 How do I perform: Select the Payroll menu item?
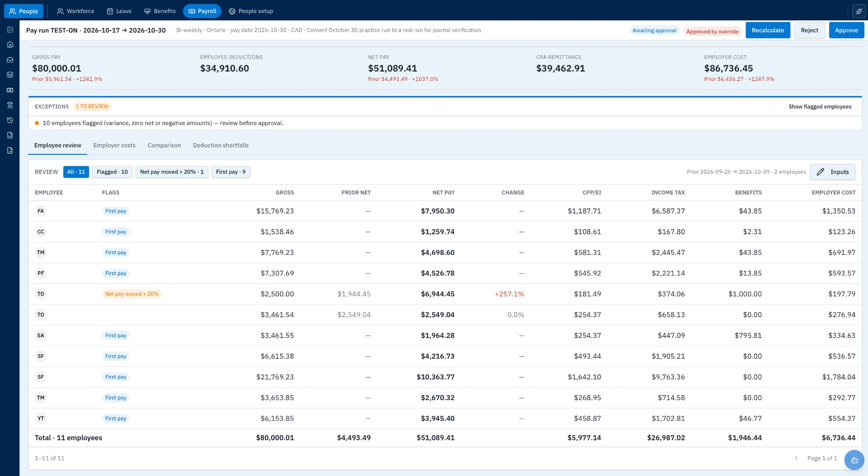[x=202, y=11]
